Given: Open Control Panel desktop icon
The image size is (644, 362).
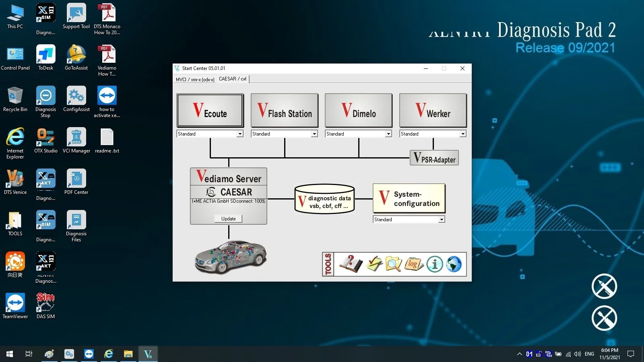Looking at the screenshot, I should [x=15, y=58].
